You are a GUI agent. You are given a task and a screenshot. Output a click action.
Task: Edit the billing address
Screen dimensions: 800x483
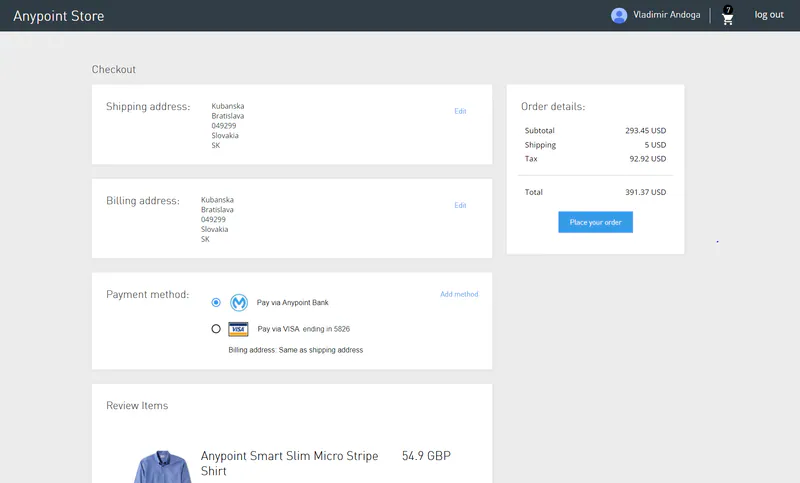tap(460, 205)
